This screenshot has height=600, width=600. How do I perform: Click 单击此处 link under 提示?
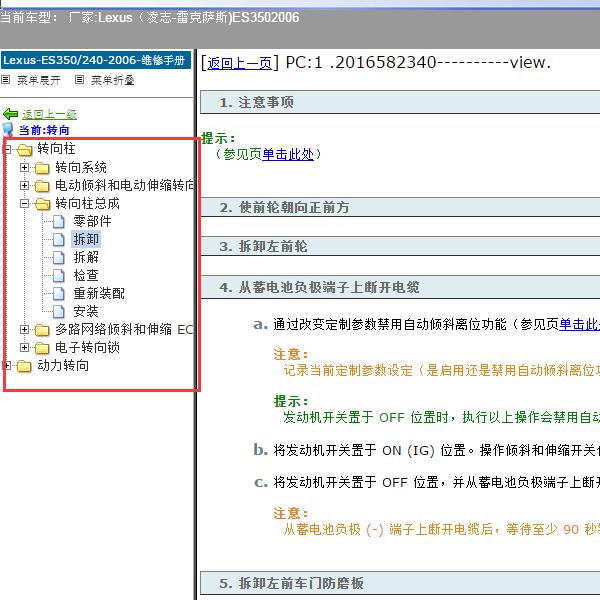[x=288, y=154]
